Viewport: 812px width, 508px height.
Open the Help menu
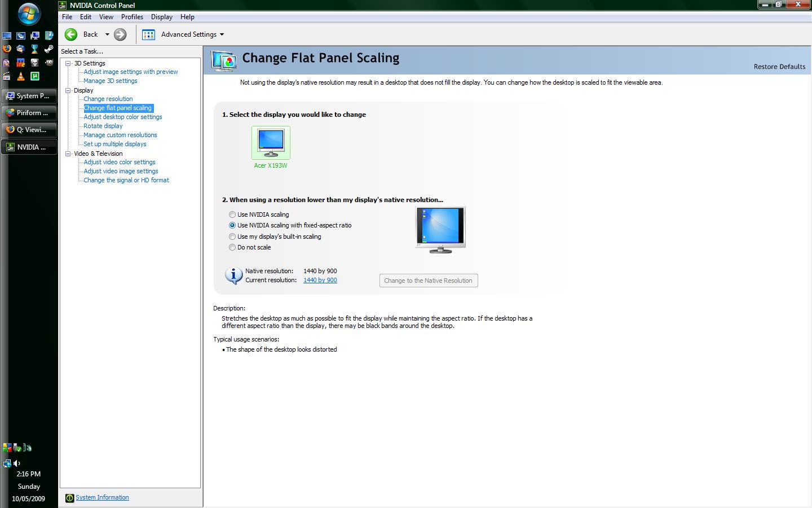187,17
